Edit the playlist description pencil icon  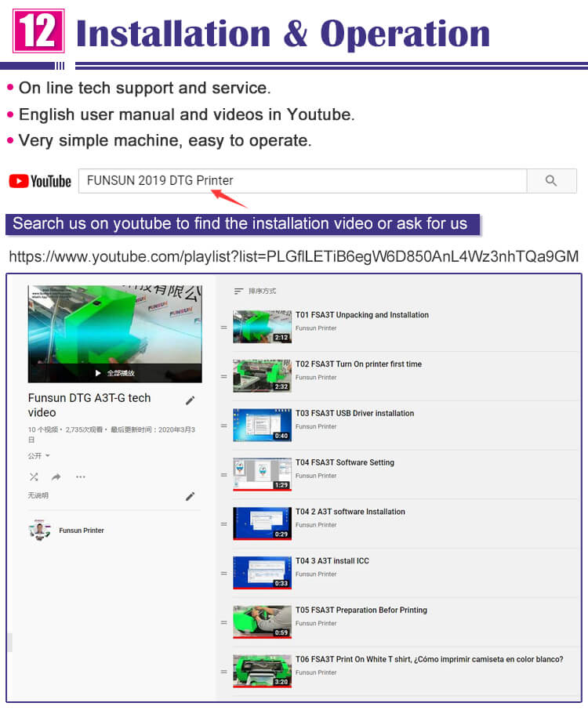(191, 496)
